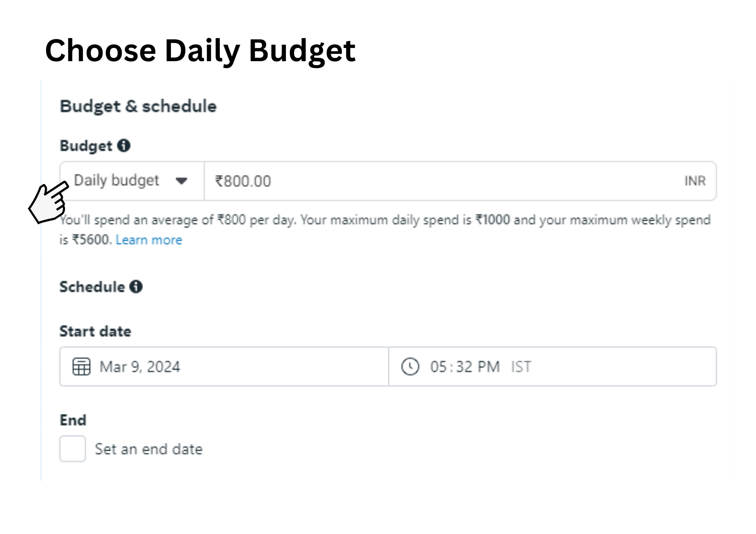Select the "Mar 9, 2024" start date

pyautogui.click(x=140, y=367)
